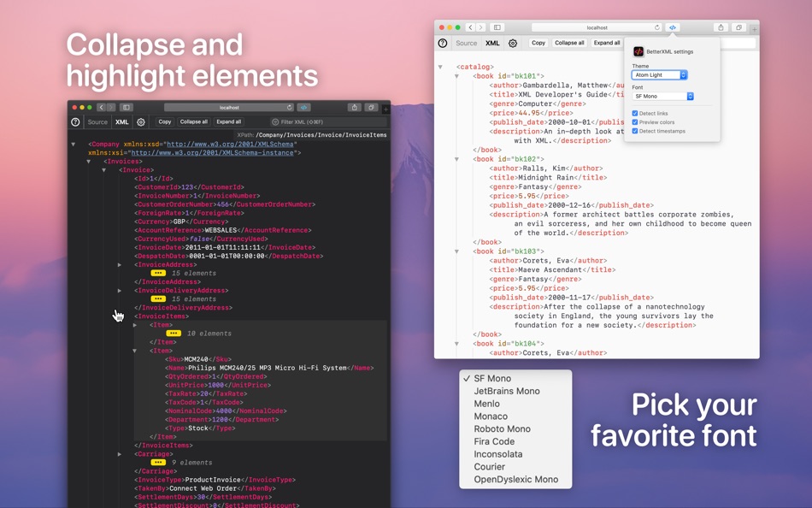The height and width of the screenshot is (508, 812).
Task: Open settings gear in dark window
Action: (141, 121)
